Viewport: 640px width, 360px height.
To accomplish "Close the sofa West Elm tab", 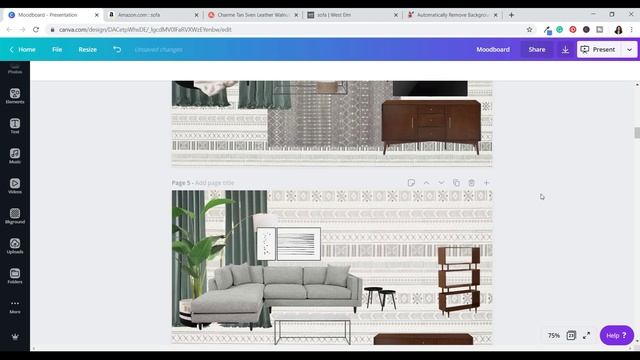I will tap(396, 15).
